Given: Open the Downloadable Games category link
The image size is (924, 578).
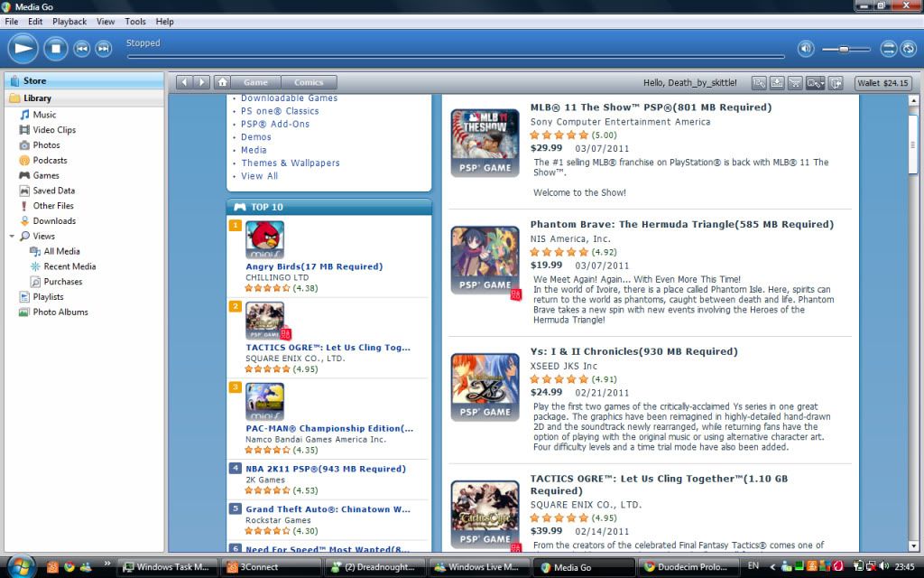Looking at the screenshot, I should pos(290,98).
